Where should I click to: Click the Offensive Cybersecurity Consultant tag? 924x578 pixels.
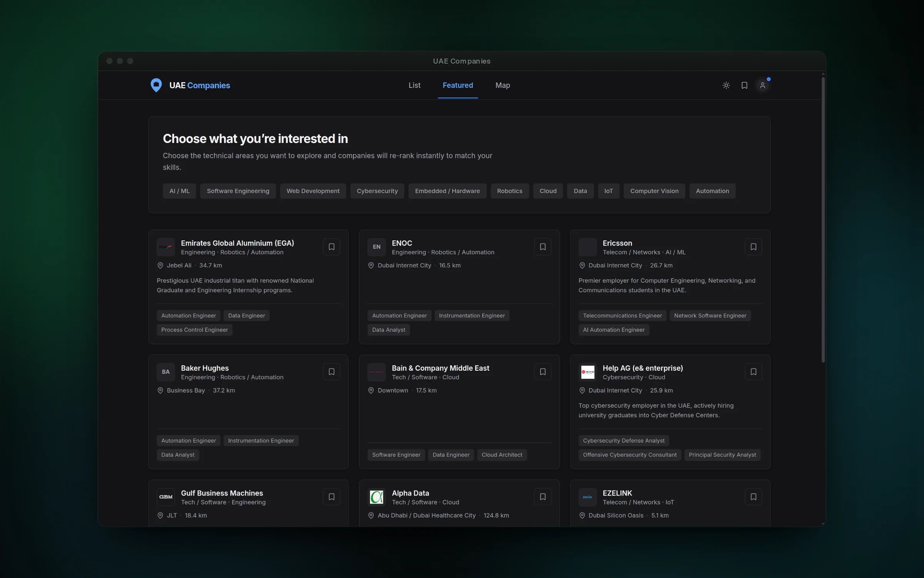(x=629, y=455)
